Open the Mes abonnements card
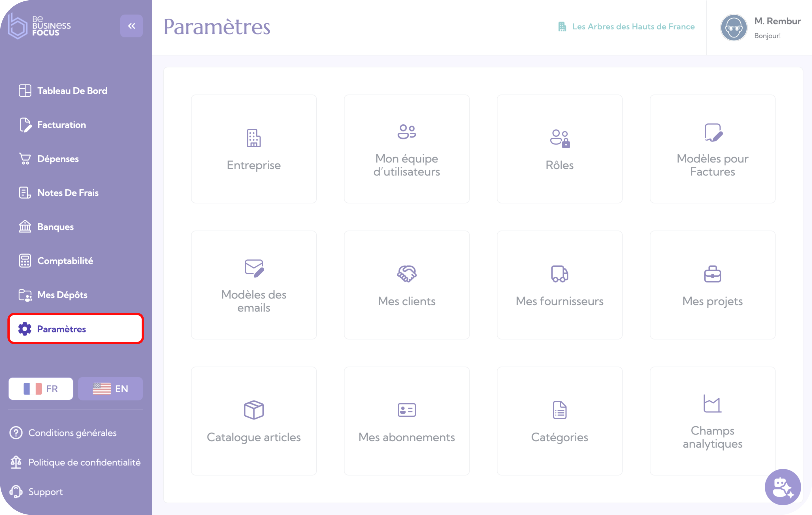Viewport: 812px width, 515px height. click(x=407, y=421)
